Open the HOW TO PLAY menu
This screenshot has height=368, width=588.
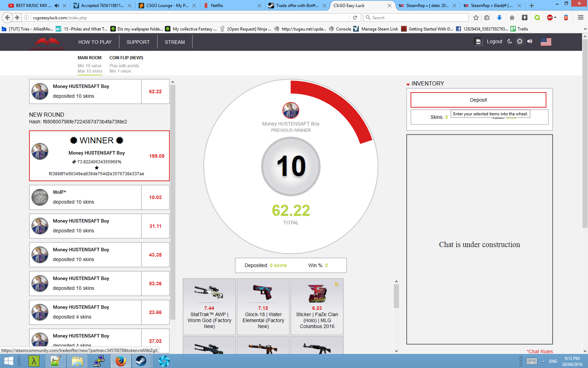point(95,42)
